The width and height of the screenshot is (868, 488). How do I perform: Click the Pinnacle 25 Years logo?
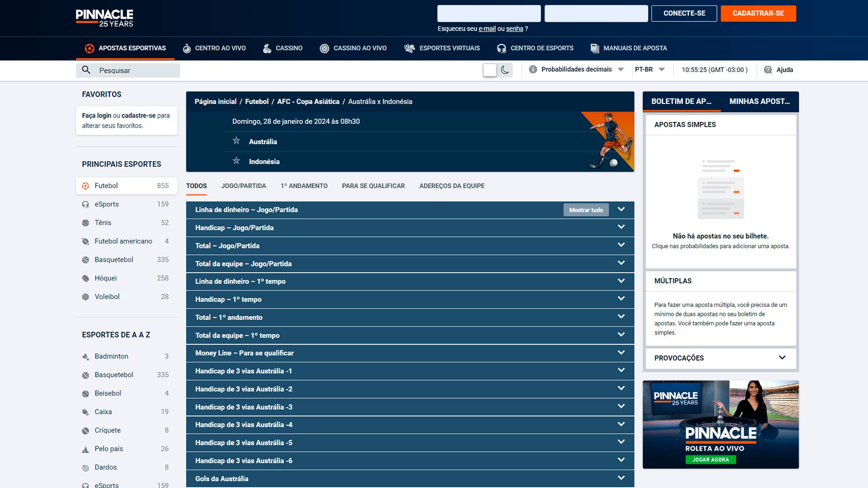(104, 18)
